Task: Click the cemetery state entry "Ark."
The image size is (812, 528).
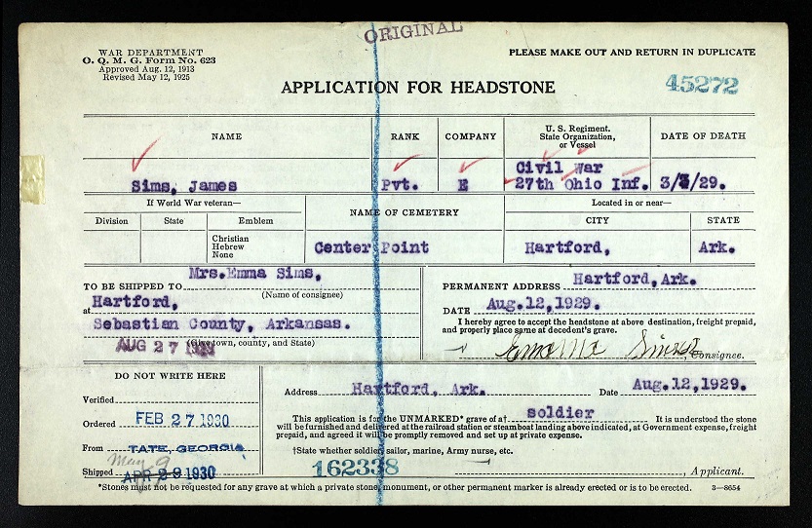Action: point(716,247)
